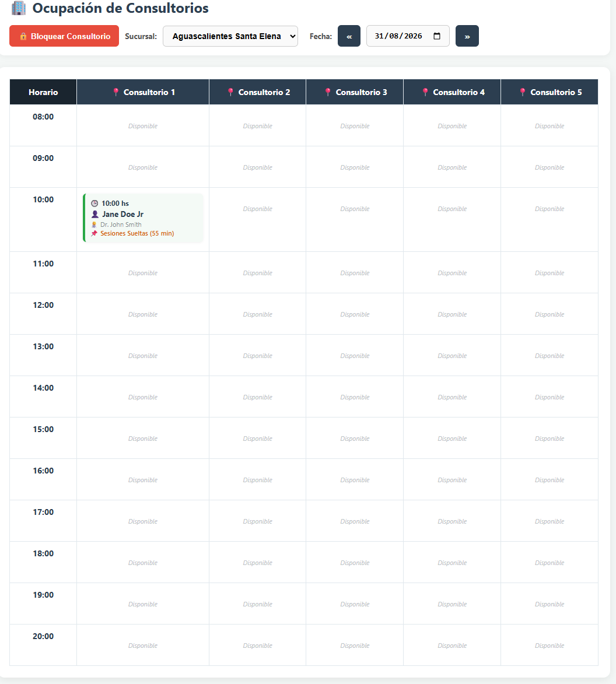Click the Consultorio 3 column header text
The image size is (616, 684).
(361, 92)
